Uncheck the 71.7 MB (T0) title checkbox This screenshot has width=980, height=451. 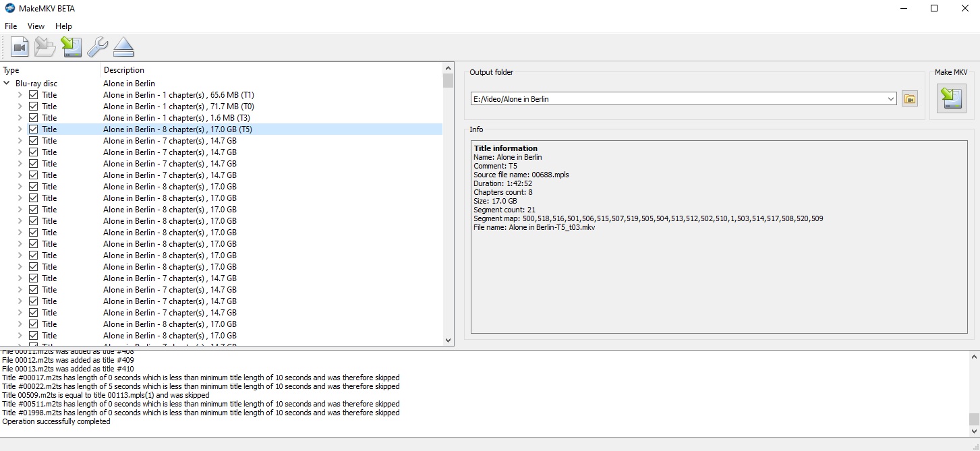[34, 107]
